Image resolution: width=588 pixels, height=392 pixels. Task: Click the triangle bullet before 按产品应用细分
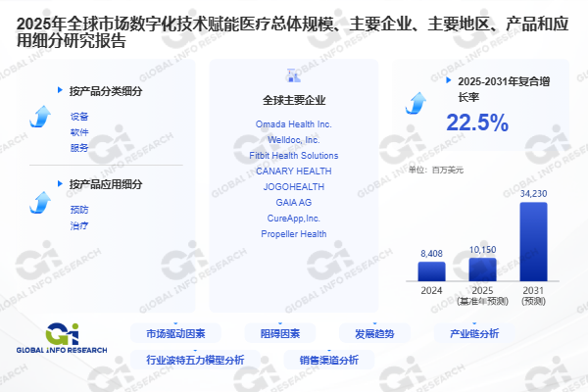pos(60,183)
